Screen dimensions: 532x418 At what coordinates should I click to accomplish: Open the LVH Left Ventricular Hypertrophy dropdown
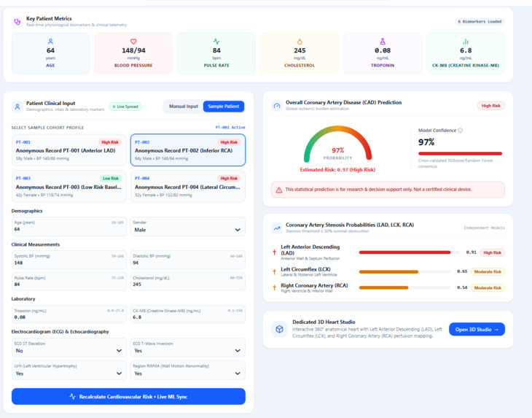[x=69, y=370]
